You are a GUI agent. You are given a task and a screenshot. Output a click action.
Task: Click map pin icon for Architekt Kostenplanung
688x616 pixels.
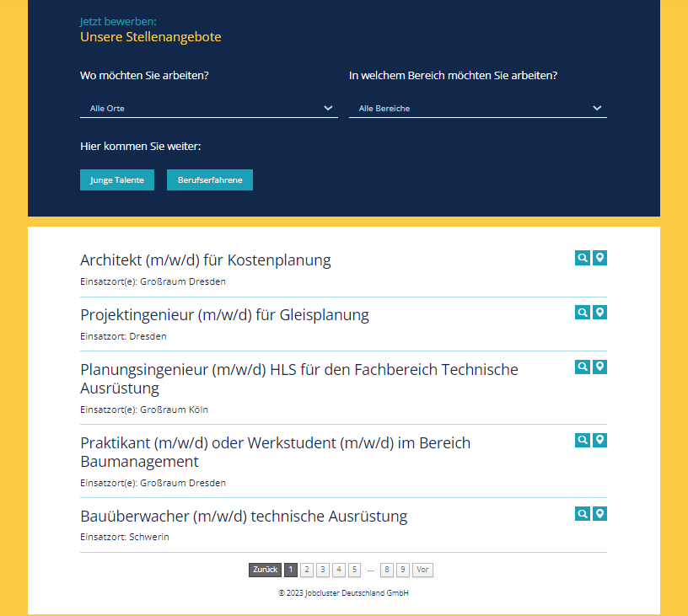click(599, 258)
